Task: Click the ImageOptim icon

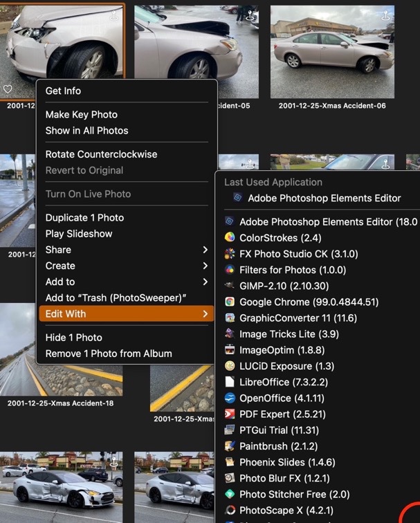Action: coord(230,349)
